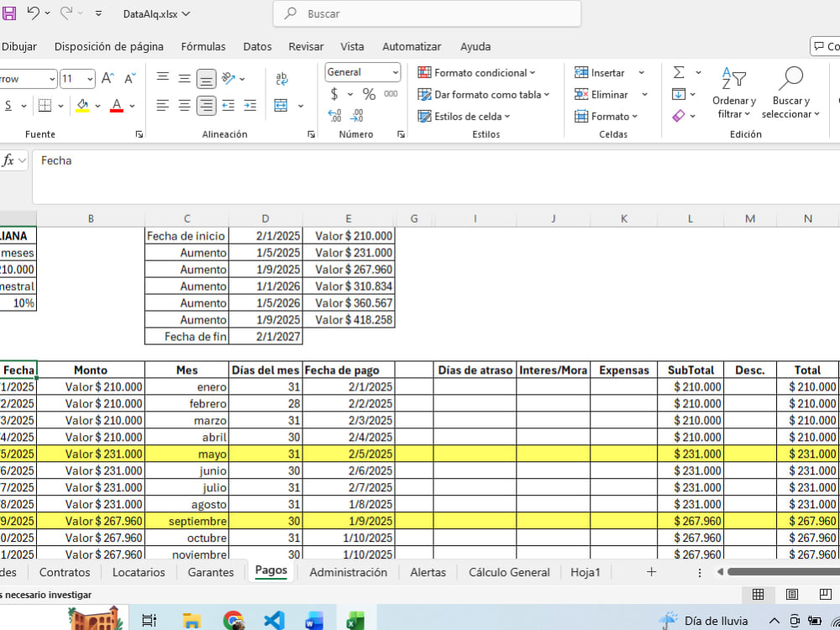The image size is (840, 630).
Task: Open Chrome from the taskbar
Action: (x=233, y=621)
